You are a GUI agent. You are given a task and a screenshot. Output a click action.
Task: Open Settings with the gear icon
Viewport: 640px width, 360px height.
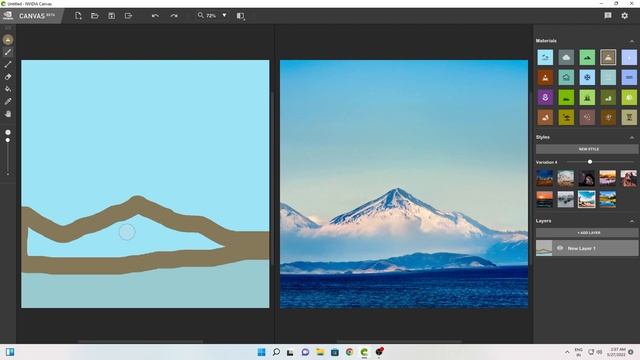[x=624, y=16]
